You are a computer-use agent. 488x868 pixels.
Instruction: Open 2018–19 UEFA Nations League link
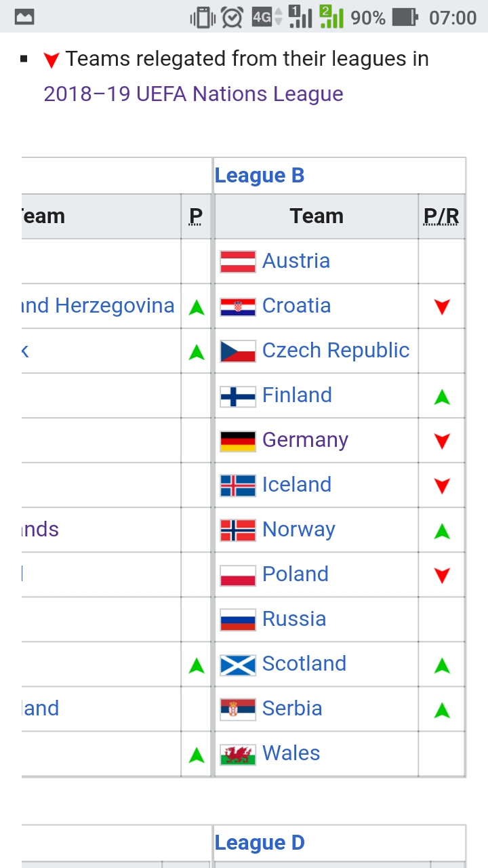click(x=193, y=94)
